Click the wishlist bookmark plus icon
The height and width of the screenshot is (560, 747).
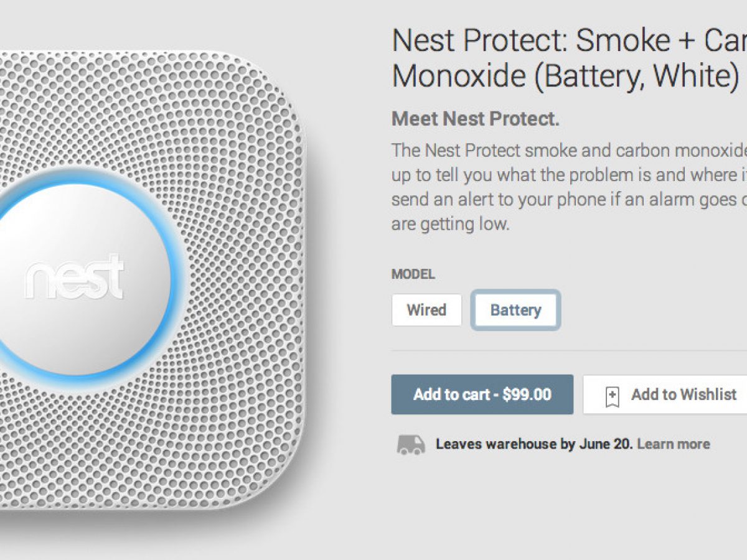pos(613,396)
